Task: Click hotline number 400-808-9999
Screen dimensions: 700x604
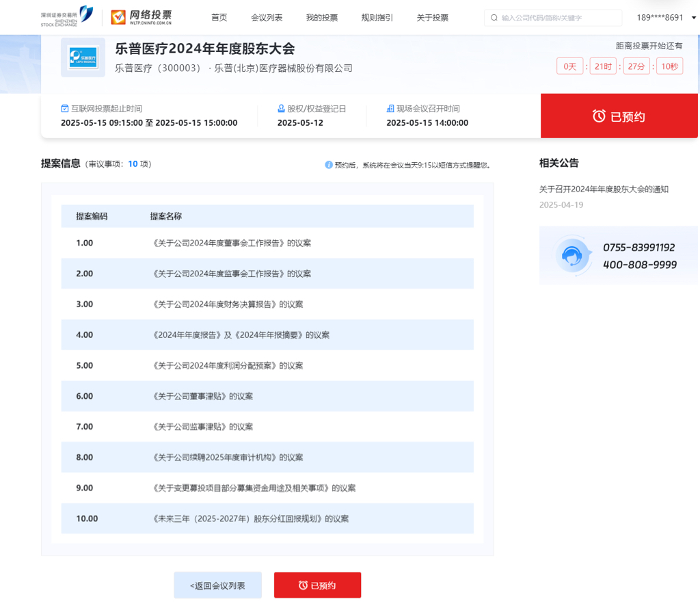Action: 640,265
